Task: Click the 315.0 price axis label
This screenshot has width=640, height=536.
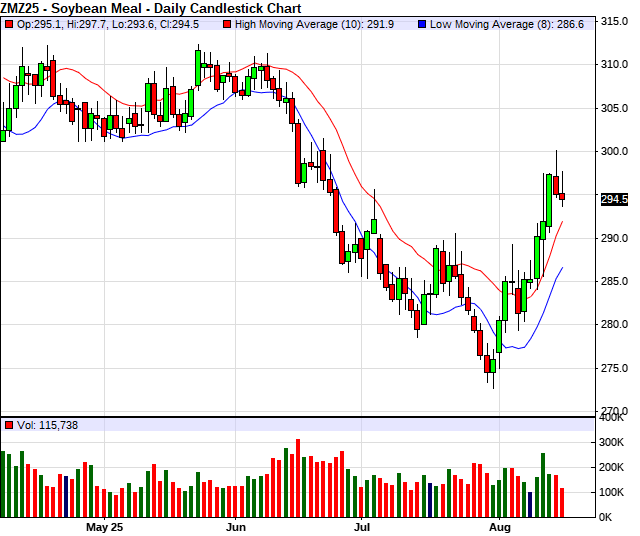Action: tap(613, 22)
